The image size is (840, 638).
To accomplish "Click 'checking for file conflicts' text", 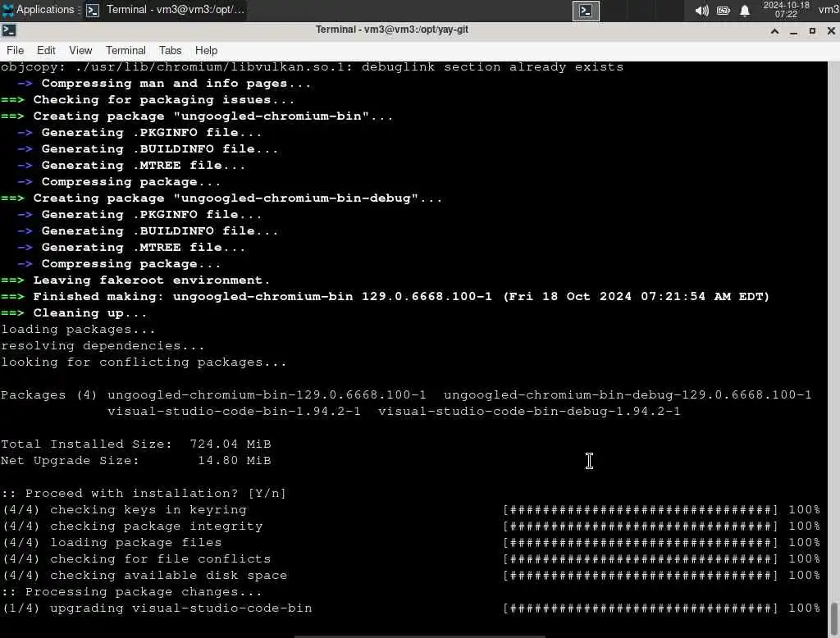I will [x=160, y=558].
